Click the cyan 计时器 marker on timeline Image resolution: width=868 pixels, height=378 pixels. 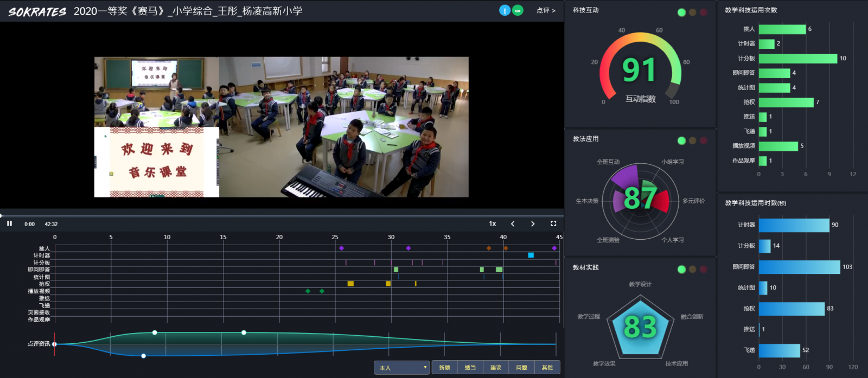[531, 255]
